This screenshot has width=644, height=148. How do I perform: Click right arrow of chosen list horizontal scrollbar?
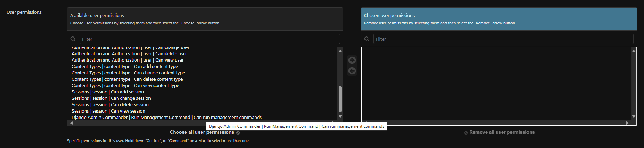(x=627, y=123)
